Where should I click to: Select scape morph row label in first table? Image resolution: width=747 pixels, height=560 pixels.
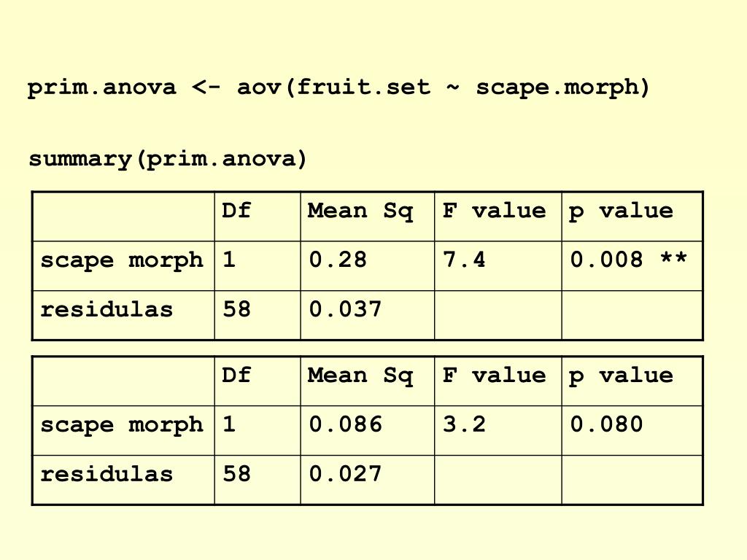pos(122,260)
